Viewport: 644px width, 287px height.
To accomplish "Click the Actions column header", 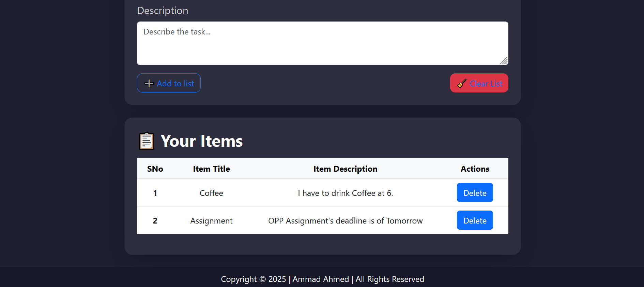I will point(475,169).
